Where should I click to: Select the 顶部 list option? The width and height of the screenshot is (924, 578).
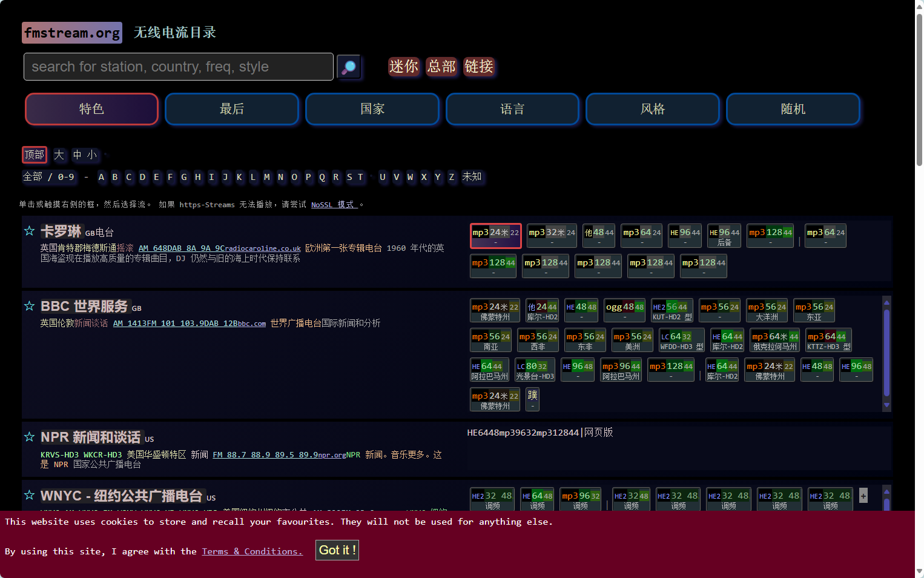click(35, 155)
